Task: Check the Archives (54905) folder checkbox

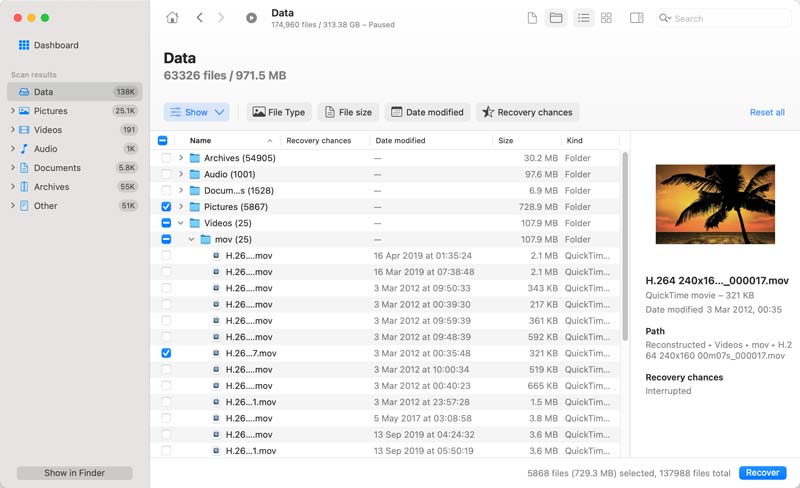Action: [166, 158]
